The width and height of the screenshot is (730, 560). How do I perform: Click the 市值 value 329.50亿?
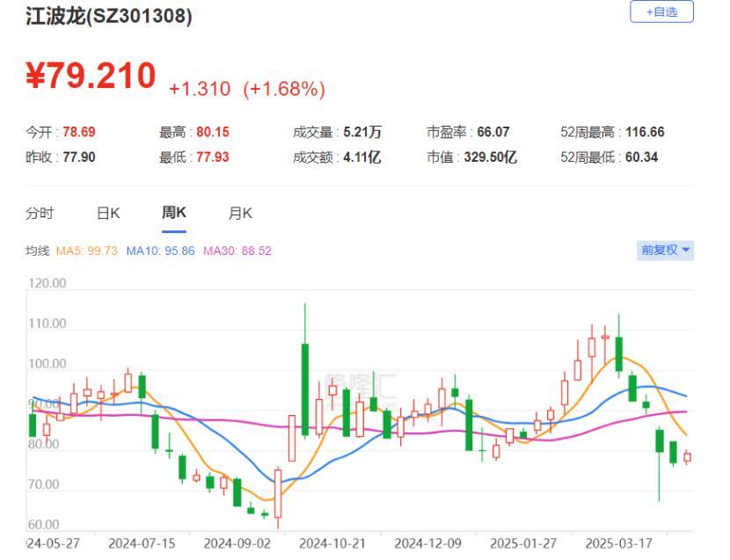(x=490, y=156)
